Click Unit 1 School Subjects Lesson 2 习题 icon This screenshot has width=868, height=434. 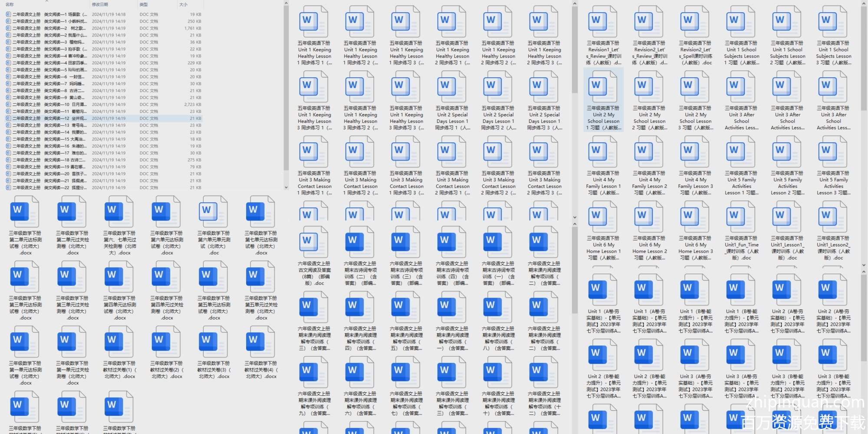pos(787,22)
